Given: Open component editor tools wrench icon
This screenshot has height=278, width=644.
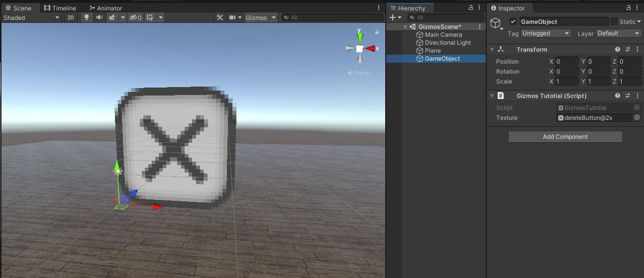Looking at the screenshot, I should [219, 17].
